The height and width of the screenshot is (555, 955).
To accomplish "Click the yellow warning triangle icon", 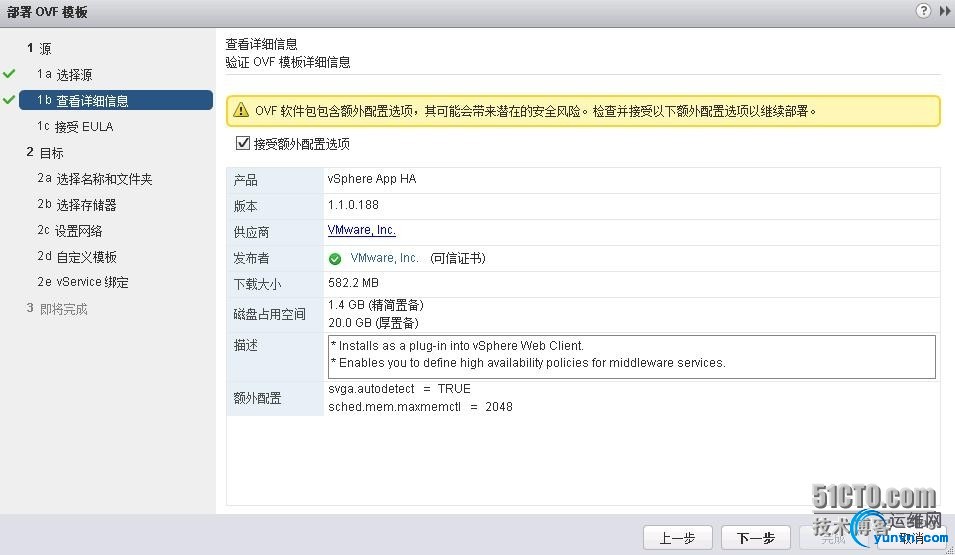I will (x=241, y=110).
